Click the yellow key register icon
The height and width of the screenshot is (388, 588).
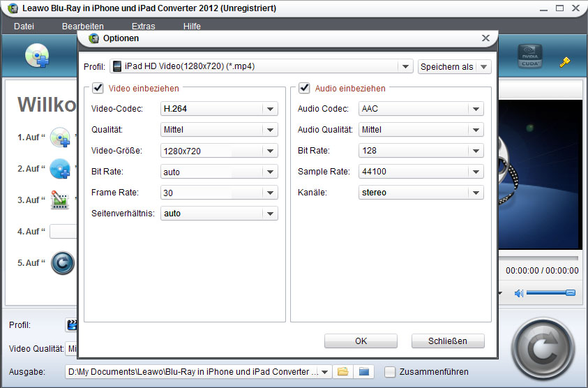point(565,62)
